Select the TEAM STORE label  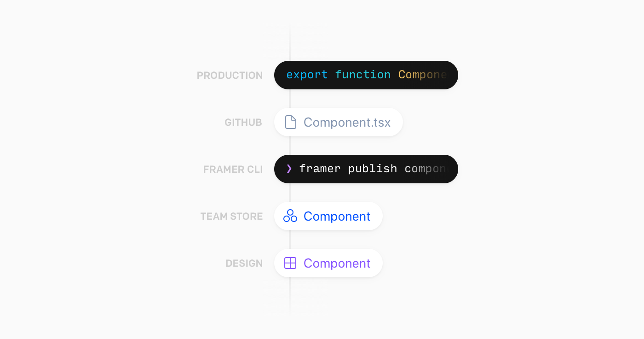pyautogui.click(x=231, y=216)
